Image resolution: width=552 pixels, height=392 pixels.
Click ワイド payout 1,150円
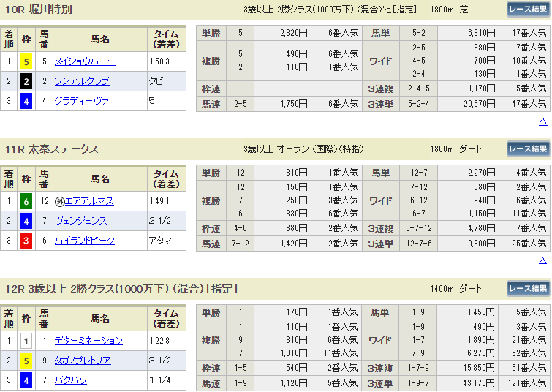tap(482, 214)
